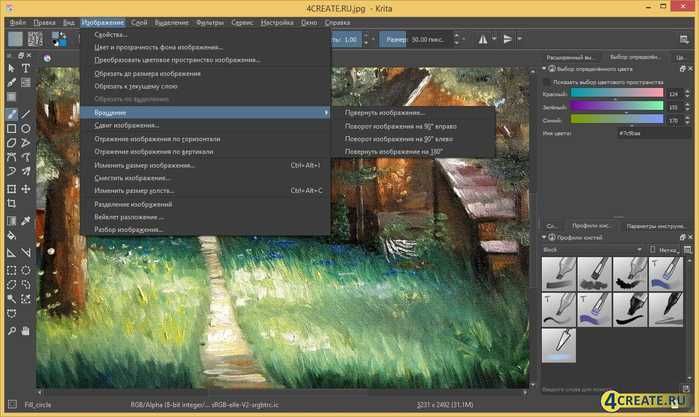
Task: Select the Line tool
Action: pos(26,114)
